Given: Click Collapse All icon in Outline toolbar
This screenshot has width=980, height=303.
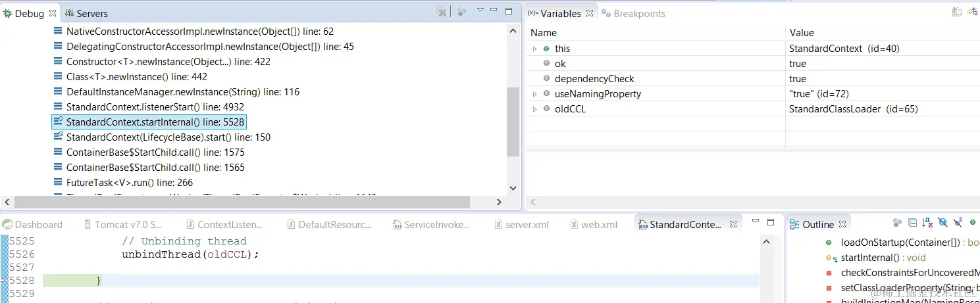Looking at the screenshot, I should pyautogui.click(x=912, y=223).
